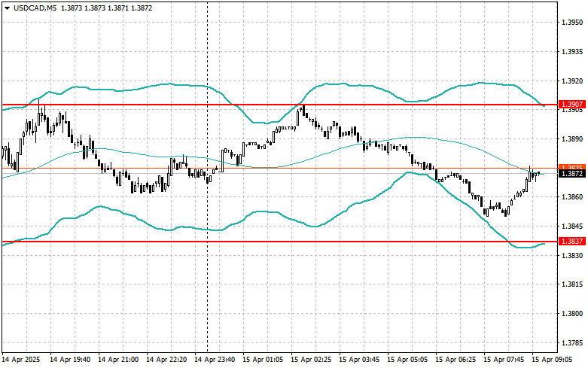Select the 14 Apr 21:00 time label
The image size is (588, 368).
click(118, 360)
